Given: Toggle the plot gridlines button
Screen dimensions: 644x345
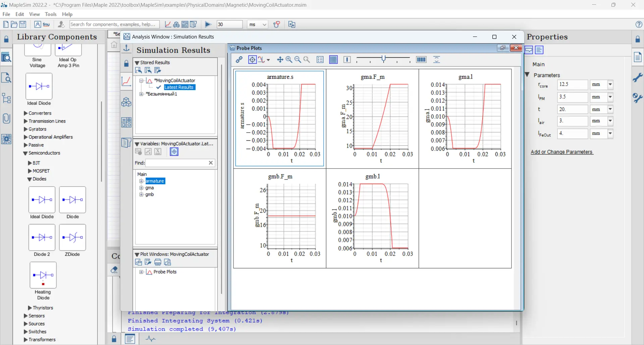Looking at the screenshot, I should point(333,60).
